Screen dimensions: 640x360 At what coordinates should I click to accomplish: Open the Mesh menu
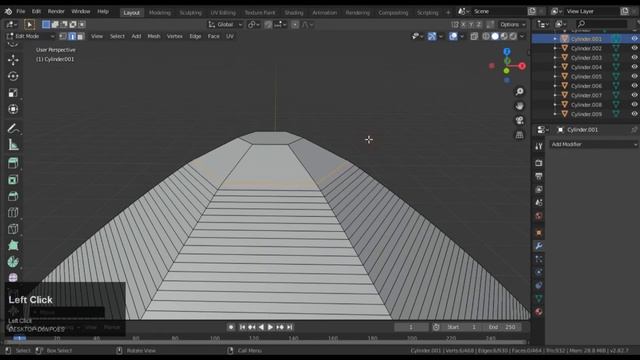click(x=154, y=36)
